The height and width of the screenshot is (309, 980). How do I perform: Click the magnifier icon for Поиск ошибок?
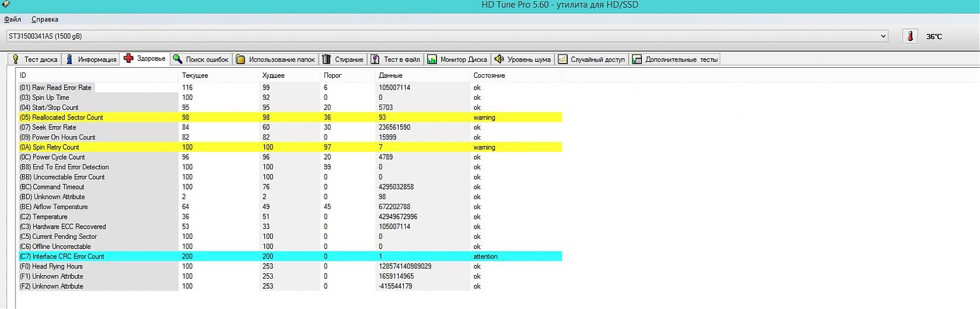pyautogui.click(x=177, y=59)
